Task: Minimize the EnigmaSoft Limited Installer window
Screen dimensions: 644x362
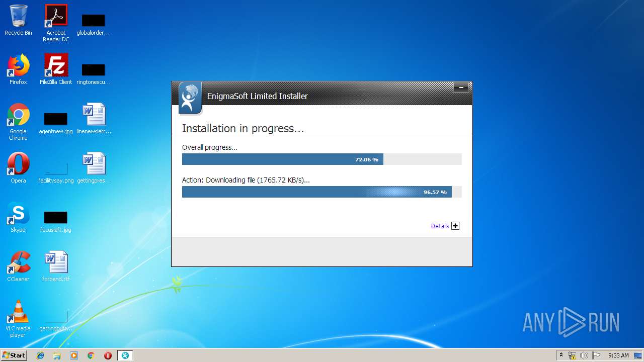Action: tap(461, 87)
